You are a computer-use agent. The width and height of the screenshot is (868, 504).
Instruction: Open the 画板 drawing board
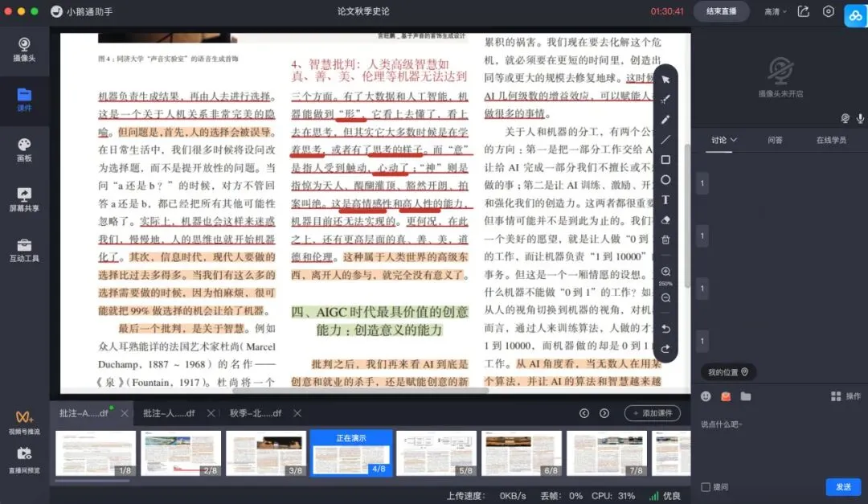[x=24, y=150]
